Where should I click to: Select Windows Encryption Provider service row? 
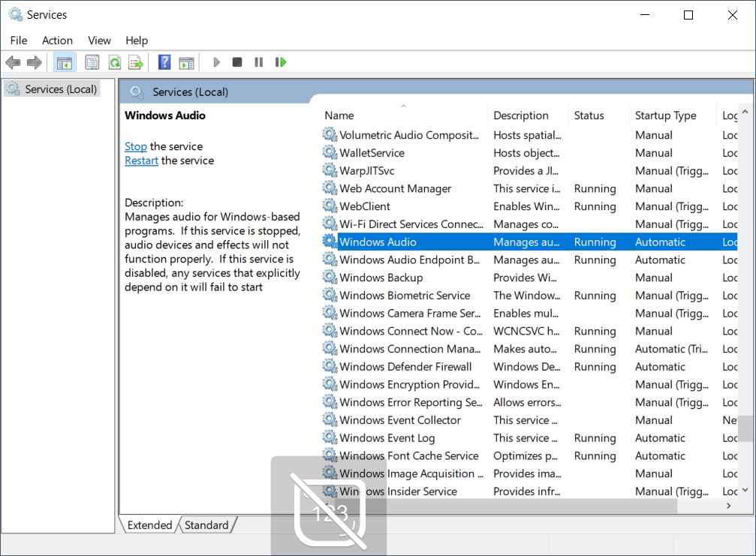(x=529, y=384)
